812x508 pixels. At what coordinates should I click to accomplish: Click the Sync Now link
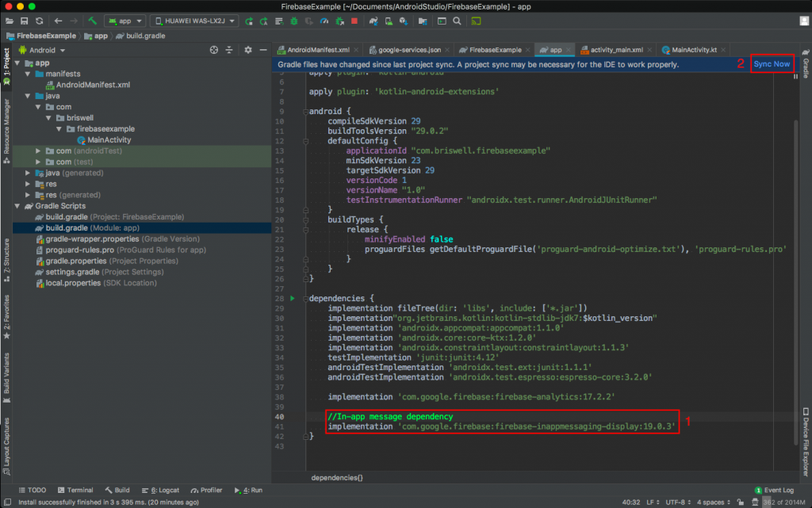772,64
